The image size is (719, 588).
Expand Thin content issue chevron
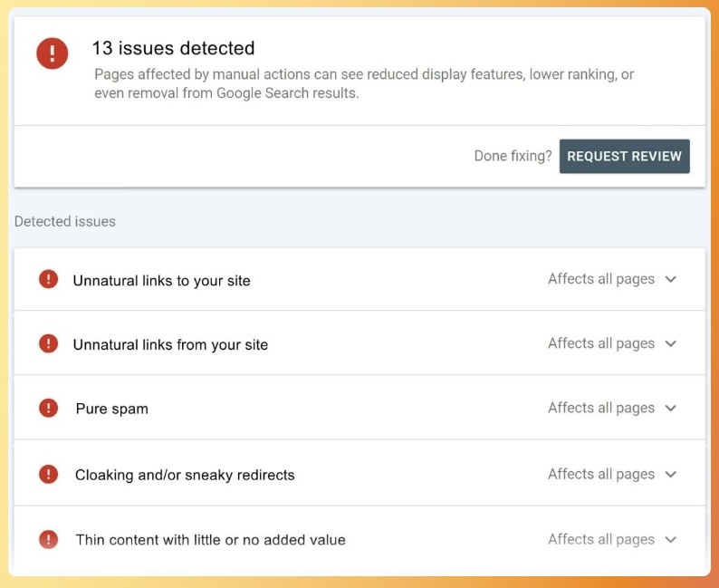671,539
